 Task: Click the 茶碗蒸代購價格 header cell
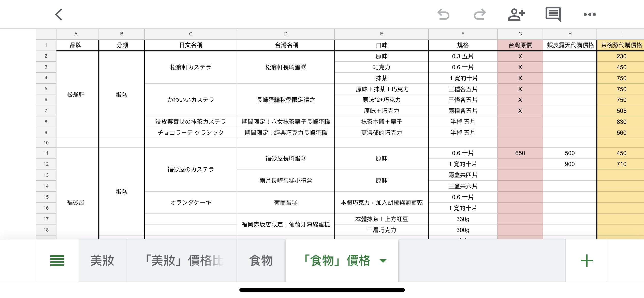click(621, 45)
